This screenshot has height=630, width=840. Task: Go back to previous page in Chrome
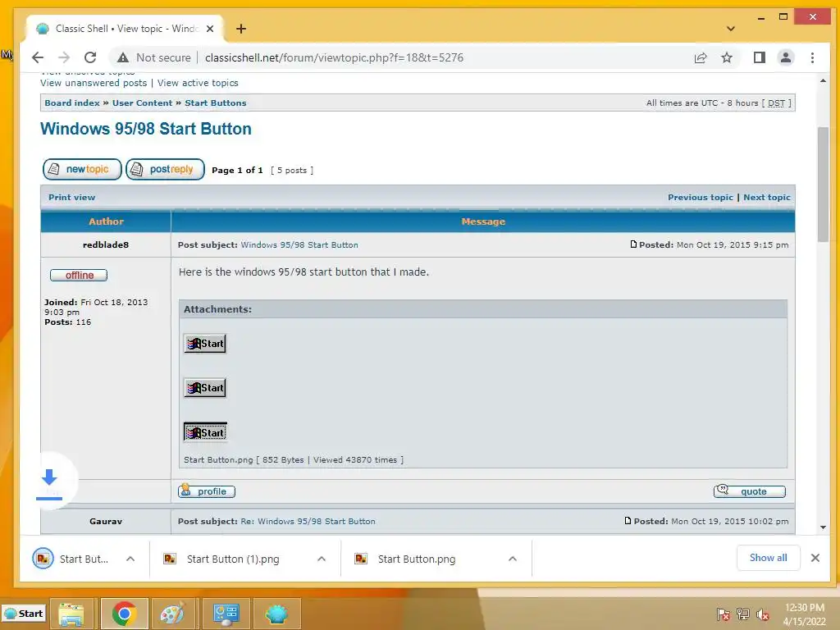tap(38, 57)
